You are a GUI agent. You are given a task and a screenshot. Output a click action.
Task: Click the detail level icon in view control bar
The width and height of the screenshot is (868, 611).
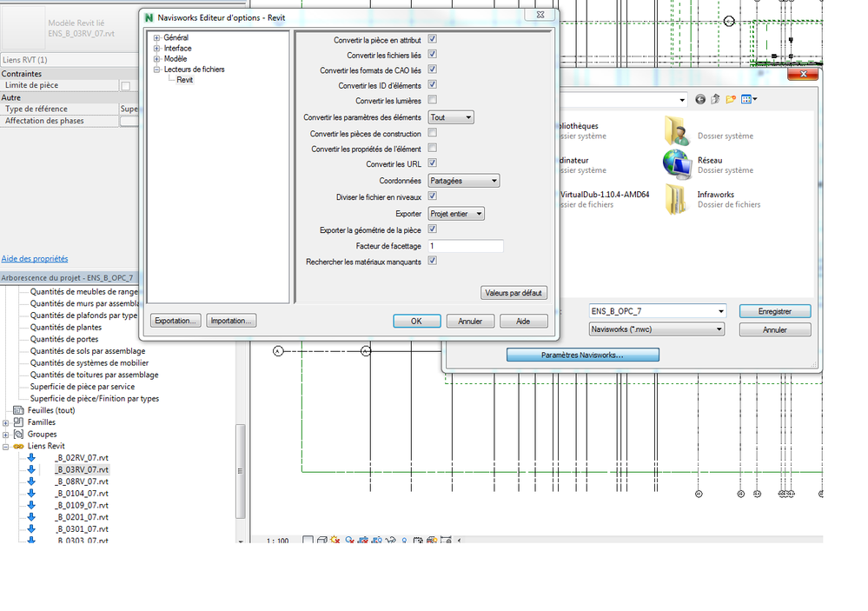coord(308,540)
